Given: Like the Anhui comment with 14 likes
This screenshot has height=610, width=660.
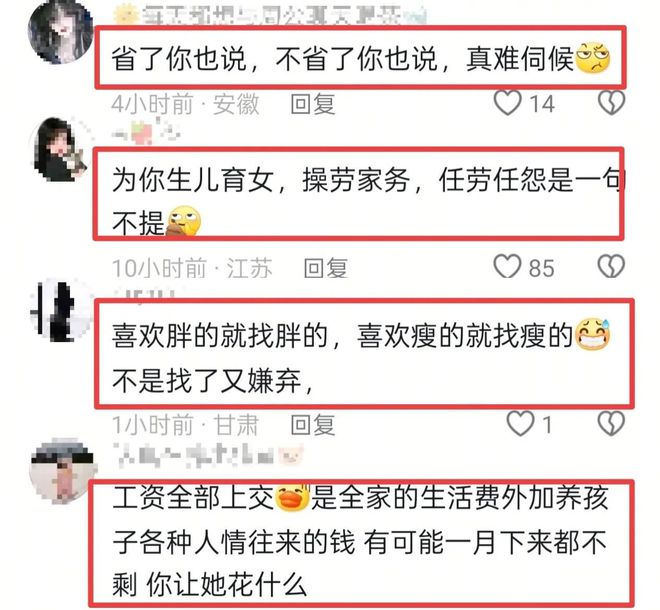Looking at the screenshot, I should [x=507, y=103].
